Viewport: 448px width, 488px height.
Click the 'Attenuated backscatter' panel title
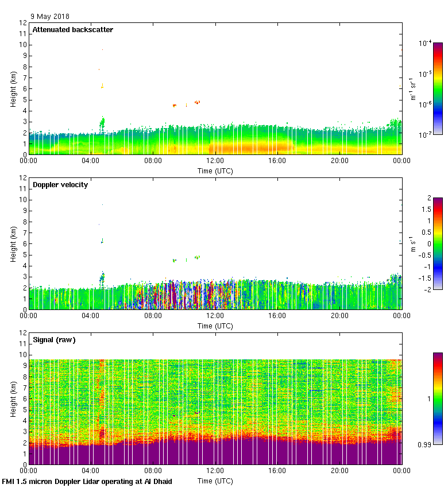coord(72,29)
